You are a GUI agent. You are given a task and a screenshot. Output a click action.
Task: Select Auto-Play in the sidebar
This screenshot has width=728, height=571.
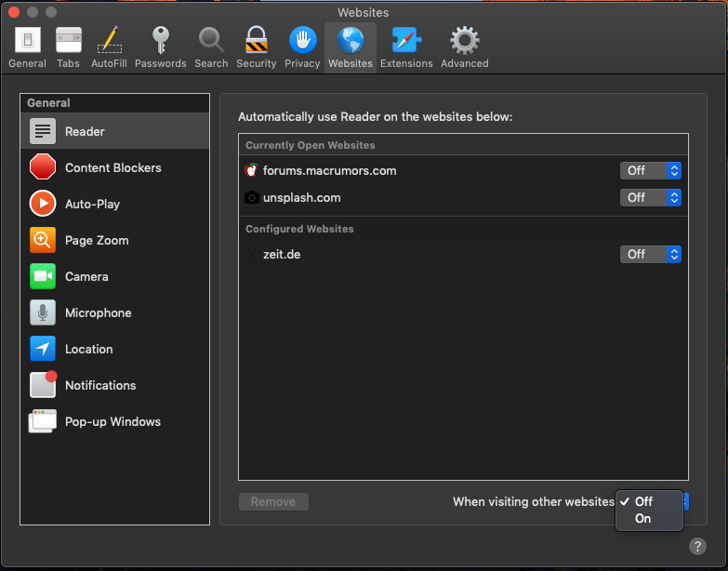click(x=114, y=204)
